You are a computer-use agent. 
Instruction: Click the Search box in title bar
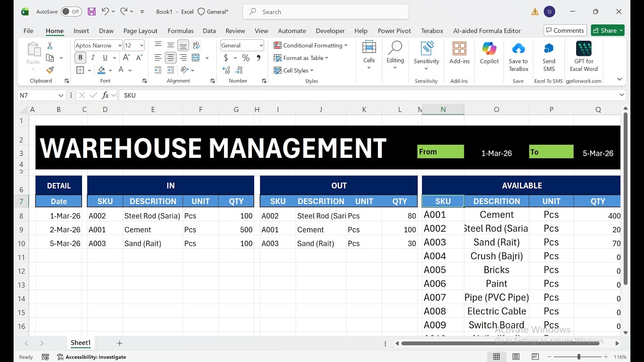(326, 12)
